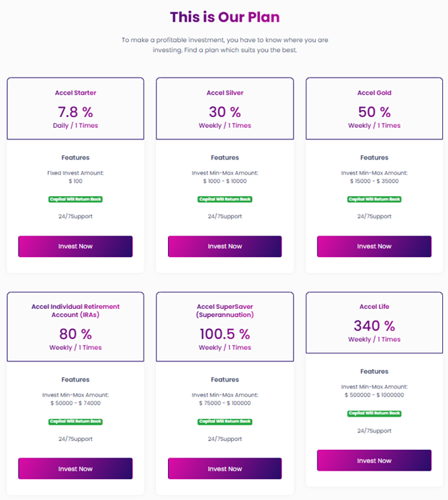448x500 pixels.
Task: Click green capital return badge under Accel Life
Action: 374,413
